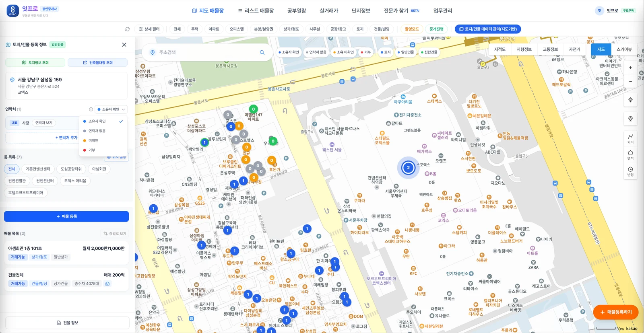Click the current location crosshair icon
This screenshot has width=644, height=333.
[x=630, y=100]
